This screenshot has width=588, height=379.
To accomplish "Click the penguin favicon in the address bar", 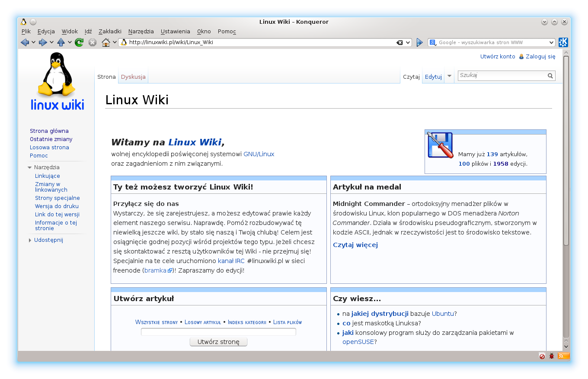I will pos(124,42).
